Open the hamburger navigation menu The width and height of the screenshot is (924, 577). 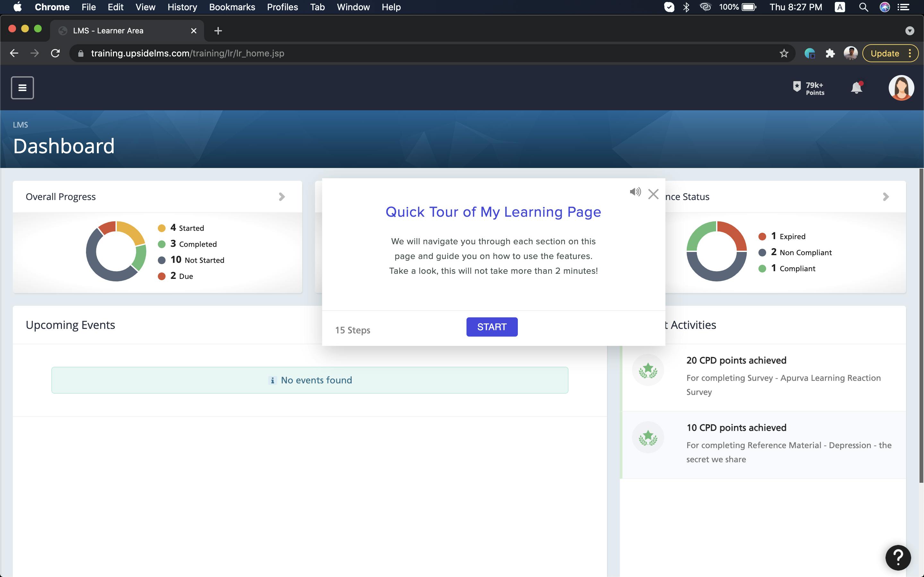click(22, 88)
